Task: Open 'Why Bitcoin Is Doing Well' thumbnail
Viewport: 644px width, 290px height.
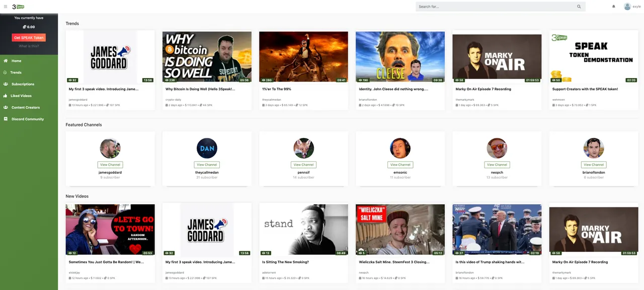Action: pyautogui.click(x=207, y=57)
